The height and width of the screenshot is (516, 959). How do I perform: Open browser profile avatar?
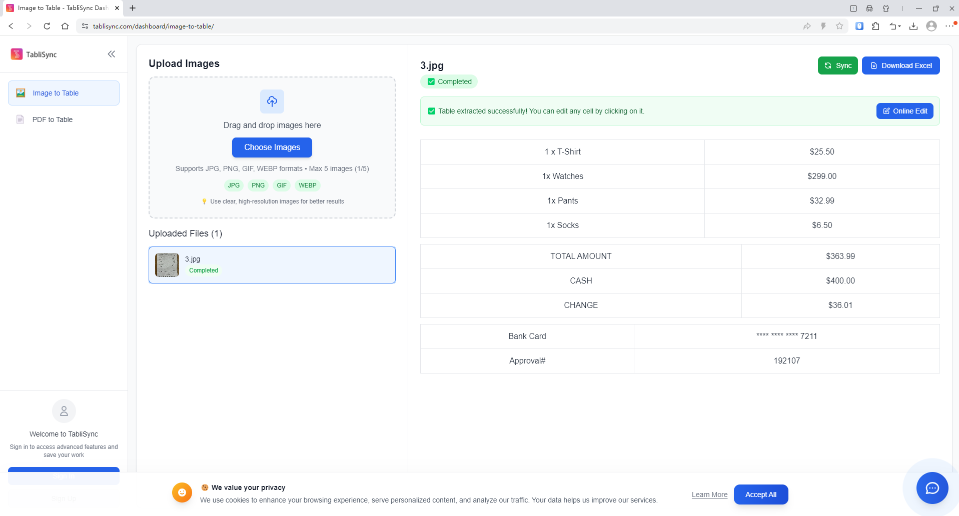931,26
